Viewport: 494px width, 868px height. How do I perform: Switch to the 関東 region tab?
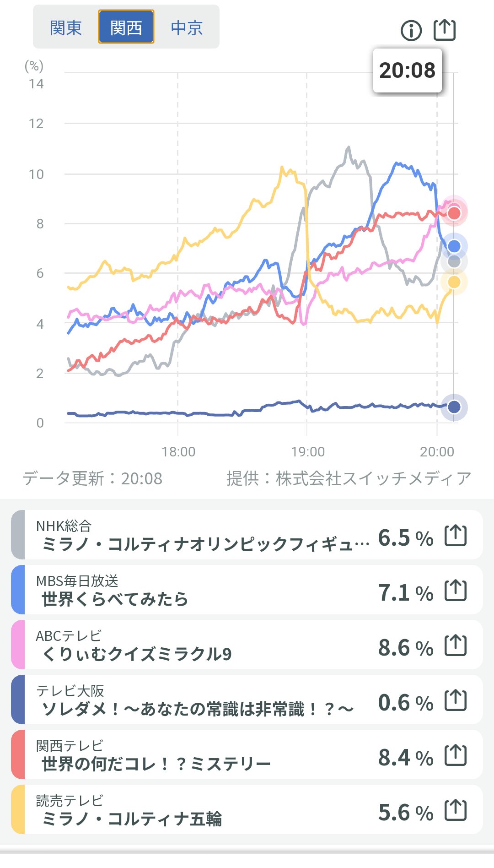pyautogui.click(x=66, y=27)
